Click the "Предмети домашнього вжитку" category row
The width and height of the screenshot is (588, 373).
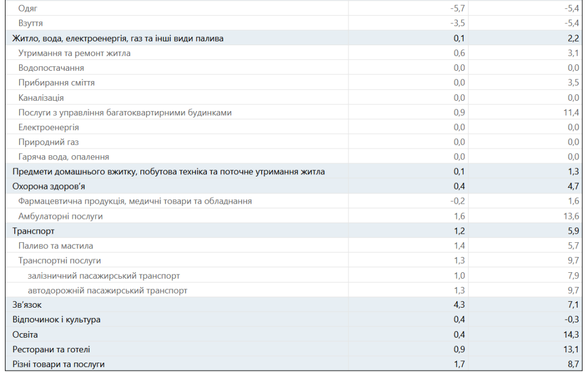168,172
